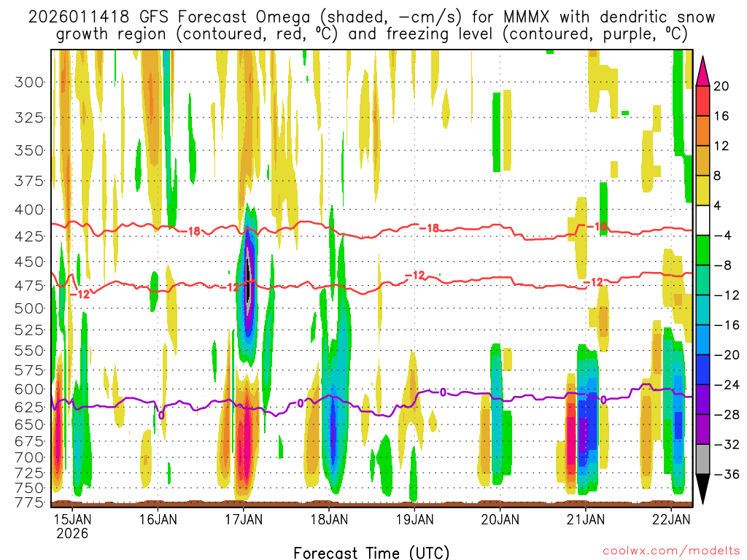Select the 16JAN x-axis label
This screenshot has height=560, width=747.
pyautogui.click(x=158, y=519)
